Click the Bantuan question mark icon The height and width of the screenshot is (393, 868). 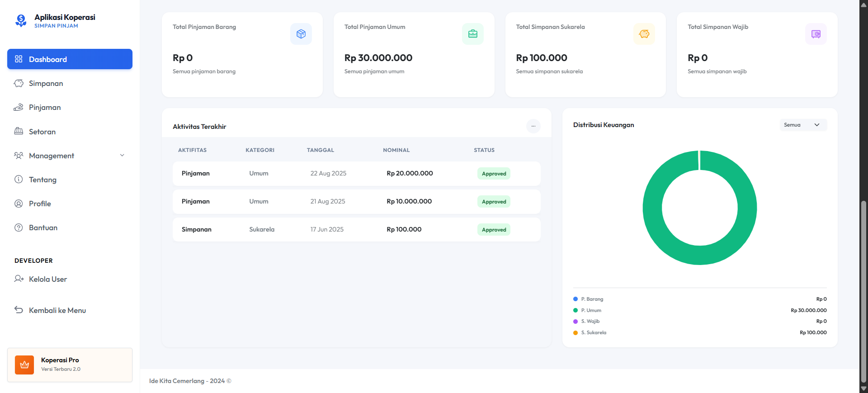(19, 227)
